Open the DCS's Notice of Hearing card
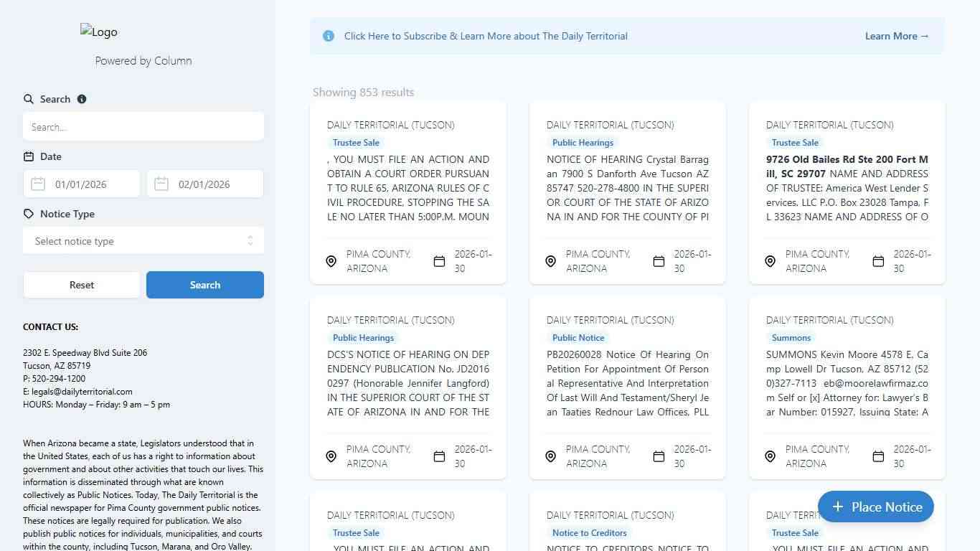Viewport: 980px width, 551px height. pyautogui.click(x=408, y=383)
